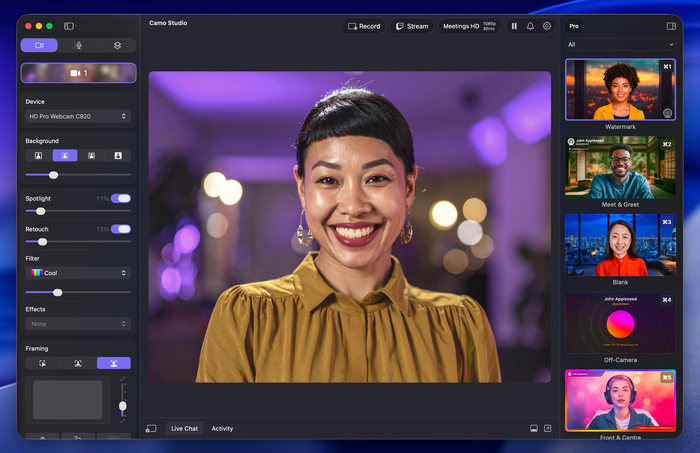Select camera scene 1 preview strip
Image resolution: width=700 pixels, height=453 pixels.
pyautogui.click(x=79, y=73)
